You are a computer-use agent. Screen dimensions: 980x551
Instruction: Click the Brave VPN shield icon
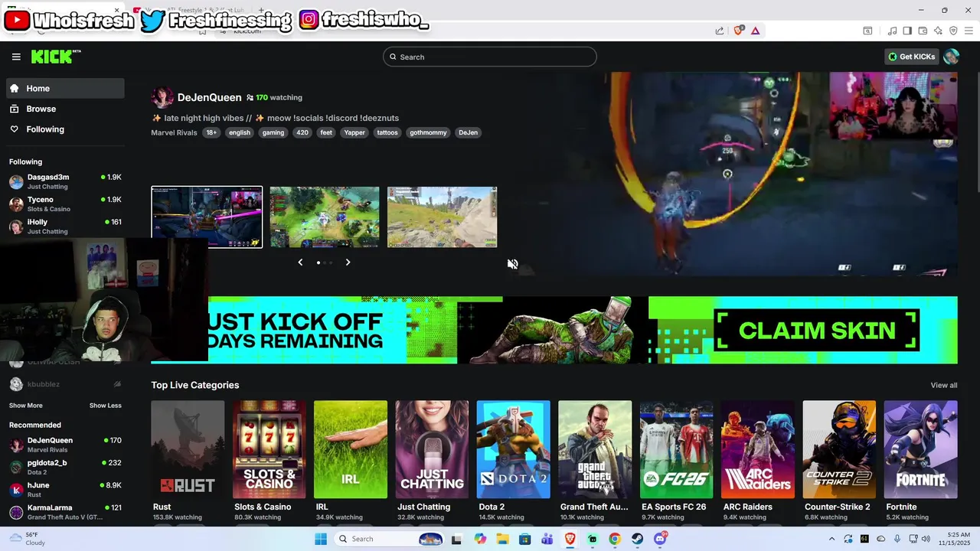pyautogui.click(x=953, y=31)
